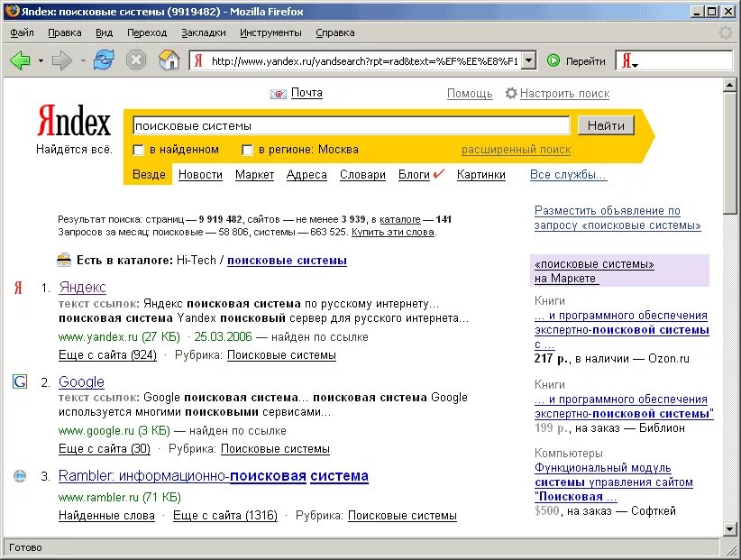Click the browser address bar URL field
Viewport: 741px width, 560px height.
pyautogui.click(x=364, y=61)
